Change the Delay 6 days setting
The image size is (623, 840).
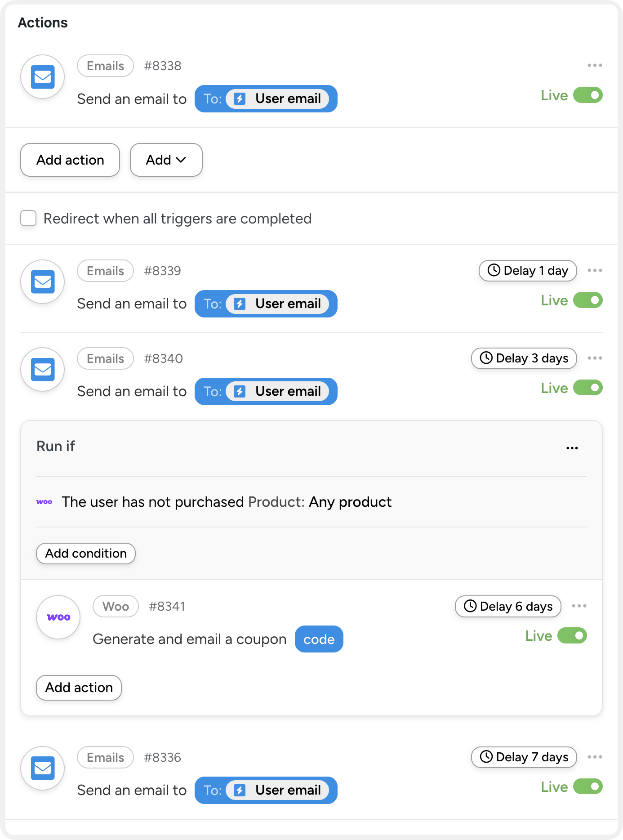508,607
